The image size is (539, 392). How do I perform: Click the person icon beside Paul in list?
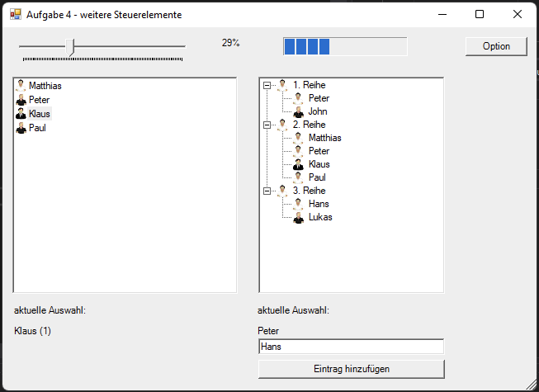21,128
